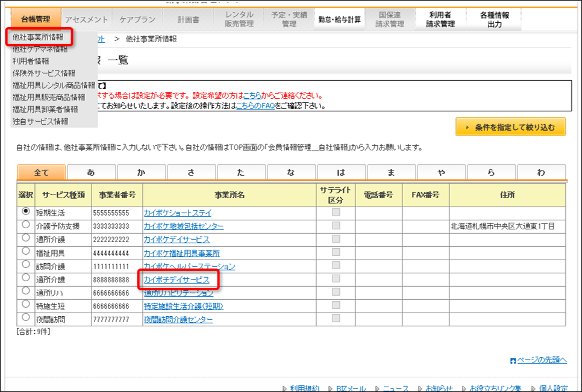Open 福祉用具販売商品情報 menu entry
The image size is (582, 392).
(49, 97)
